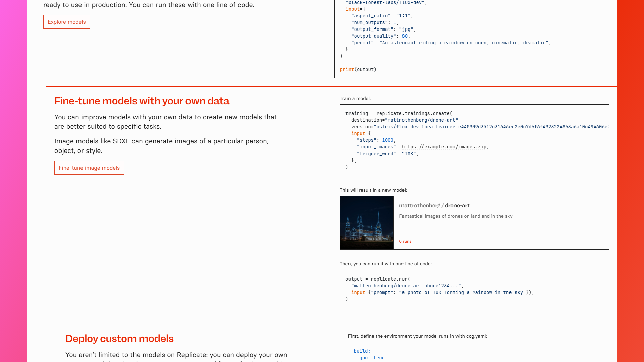Image resolution: width=644 pixels, height=362 pixels.
Task: Select the "gpu: true" code line
Action: [372, 358]
